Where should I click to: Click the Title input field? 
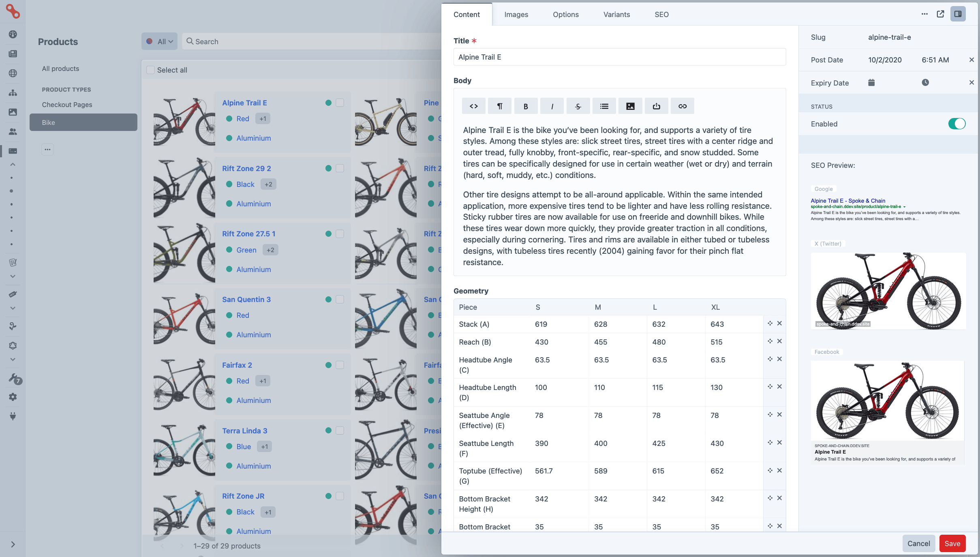tap(619, 57)
